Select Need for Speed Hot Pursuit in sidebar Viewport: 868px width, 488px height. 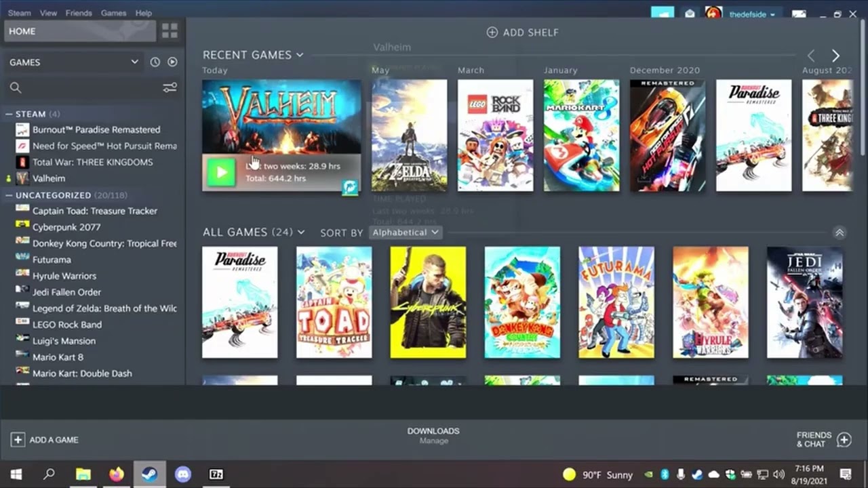[96, 146]
